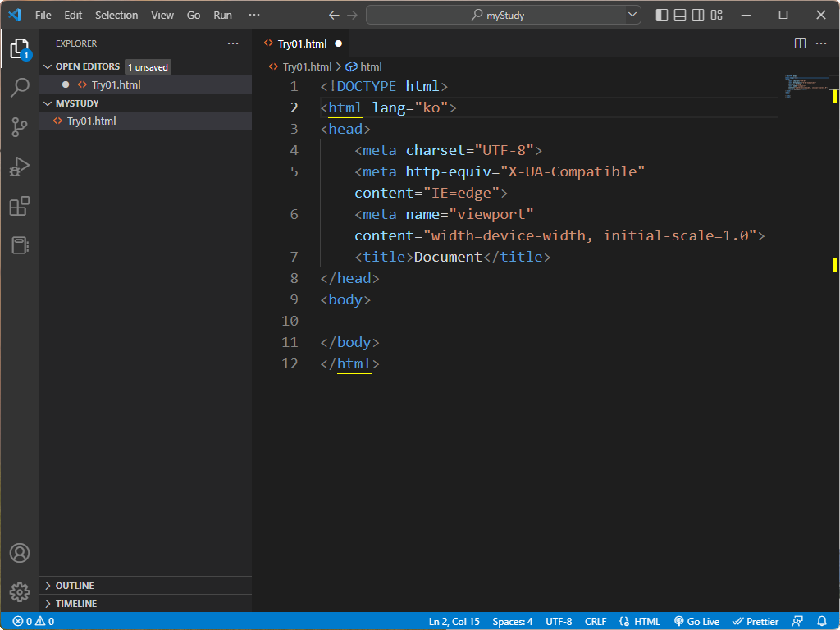Click Ln 2, Col 15 position indicator
Viewport: 840px width, 630px height.
tap(454, 622)
